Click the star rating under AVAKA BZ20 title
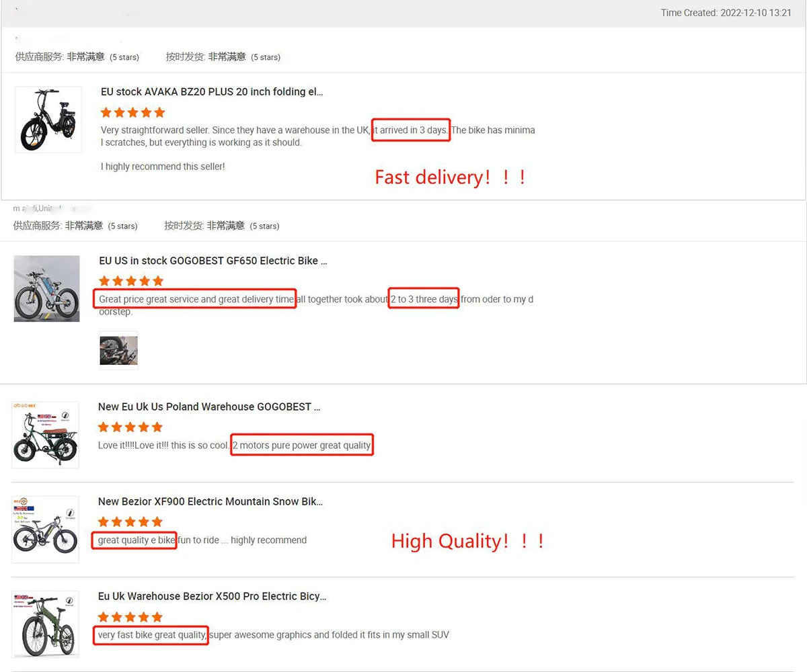 click(x=132, y=112)
